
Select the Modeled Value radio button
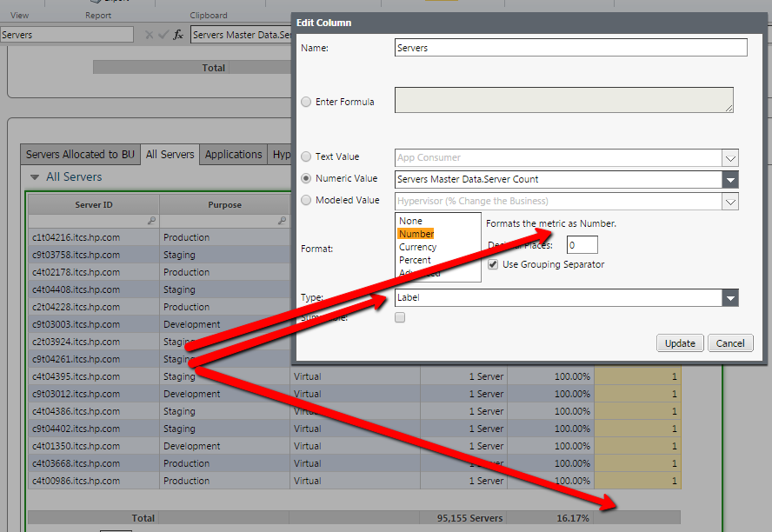(306, 200)
